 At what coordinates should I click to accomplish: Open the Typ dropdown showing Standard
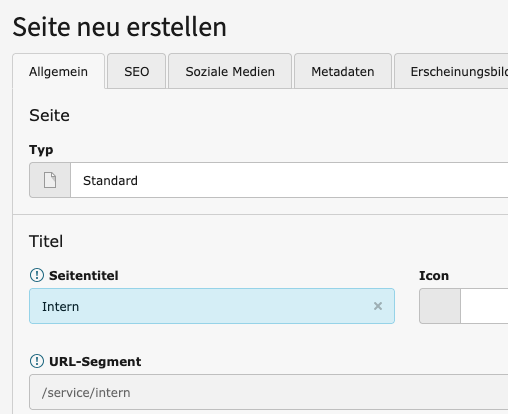point(289,180)
